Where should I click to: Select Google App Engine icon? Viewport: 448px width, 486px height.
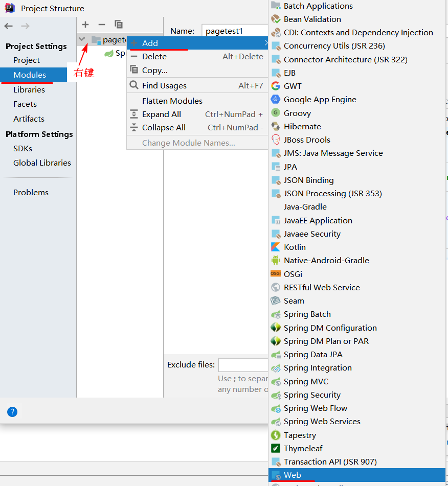pos(276,99)
